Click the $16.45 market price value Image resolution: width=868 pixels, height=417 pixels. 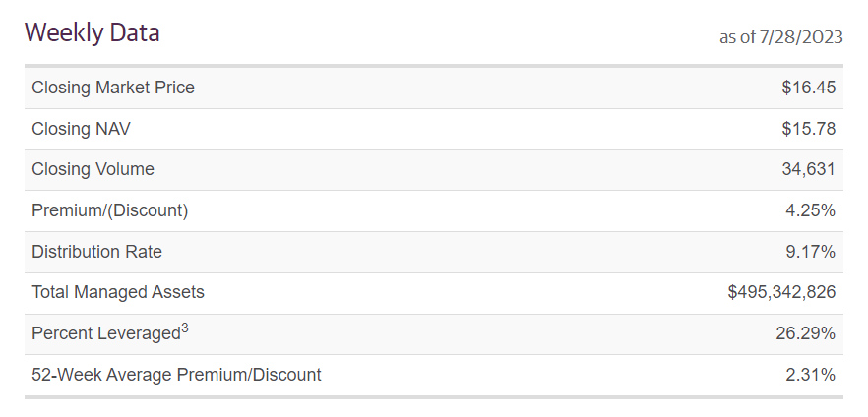[x=808, y=88]
